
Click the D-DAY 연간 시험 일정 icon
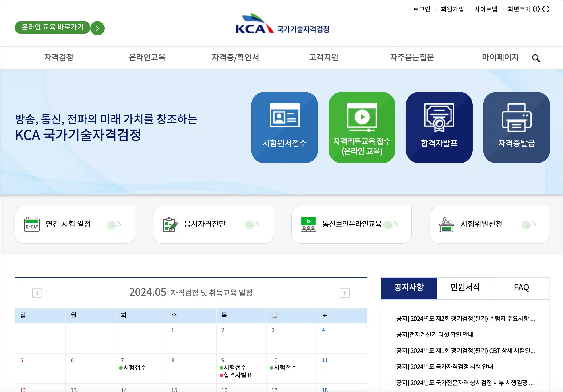point(32,224)
